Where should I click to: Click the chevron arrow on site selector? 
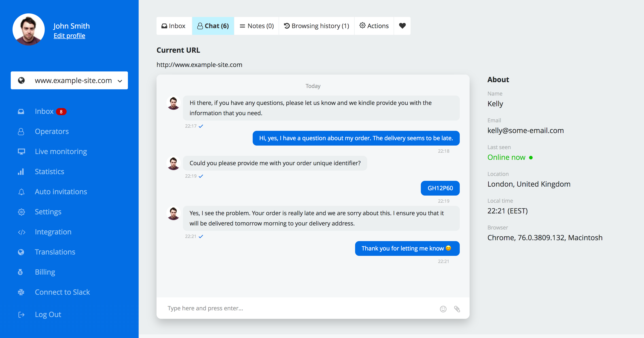tap(120, 81)
